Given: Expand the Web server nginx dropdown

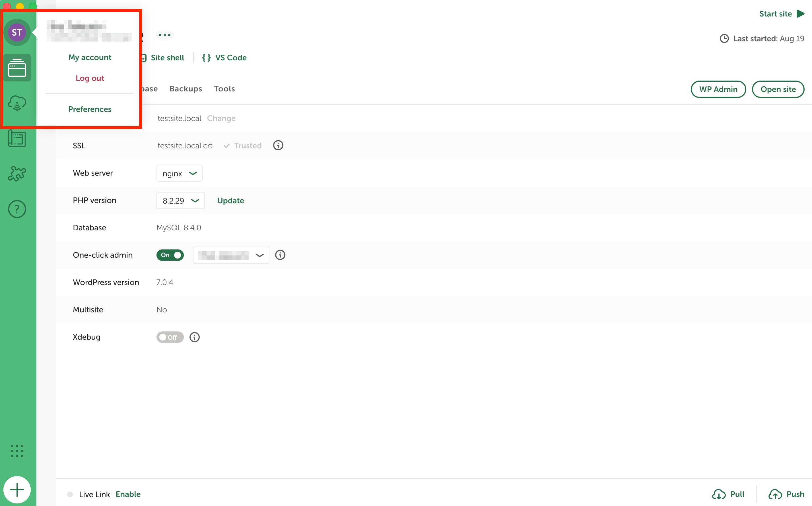Looking at the screenshot, I should [180, 173].
